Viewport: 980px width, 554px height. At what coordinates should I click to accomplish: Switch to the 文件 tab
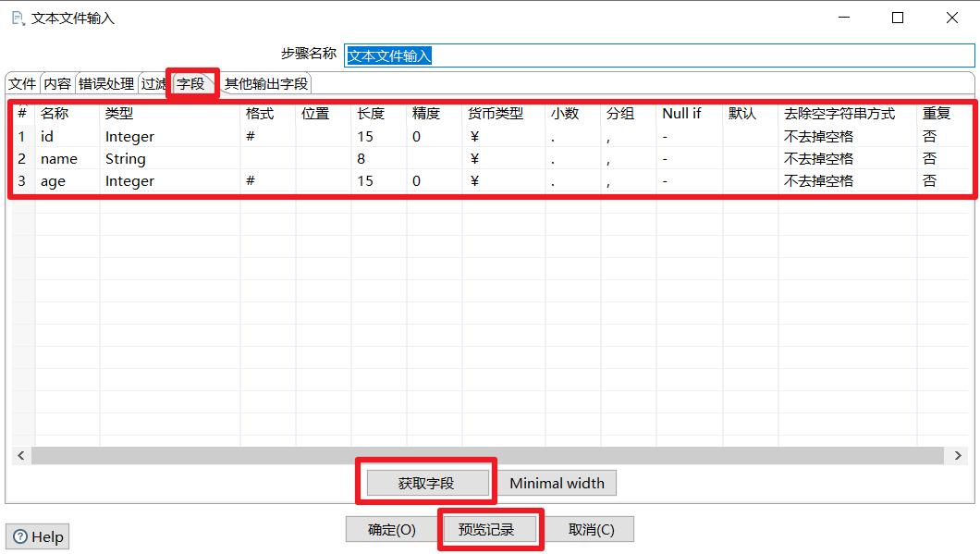tap(22, 84)
